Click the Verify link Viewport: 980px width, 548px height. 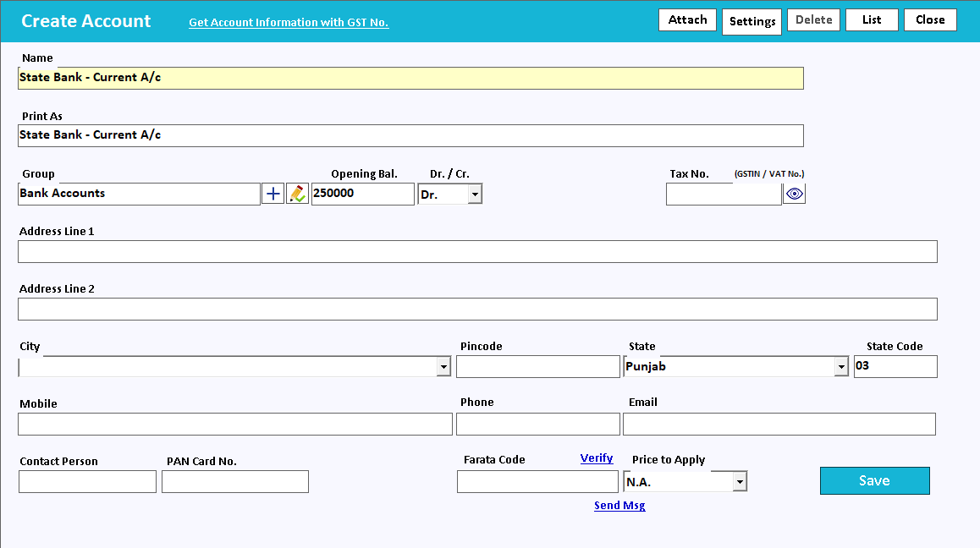click(x=597, y=458)
